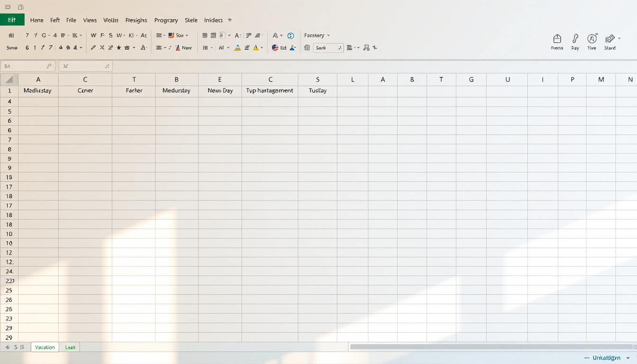Screen dimensions: 637x364
Task: Select the column header S
Action: tap(318, 80)
